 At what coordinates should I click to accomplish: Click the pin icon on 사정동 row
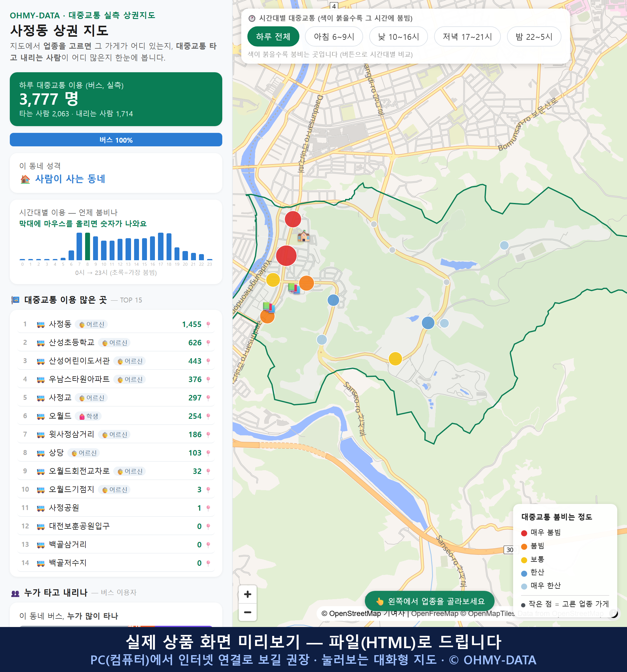(x=208, y=325)
